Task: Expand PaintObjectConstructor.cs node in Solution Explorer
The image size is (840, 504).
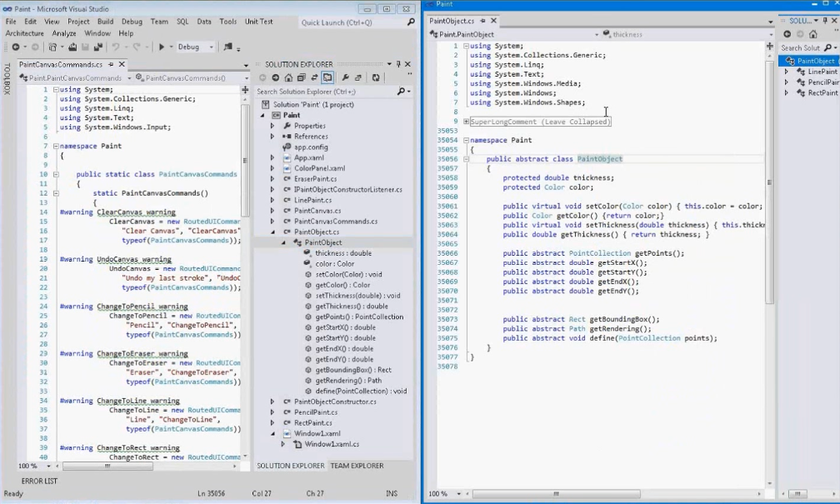Action: pyautogui.click(x=272, y=402)
